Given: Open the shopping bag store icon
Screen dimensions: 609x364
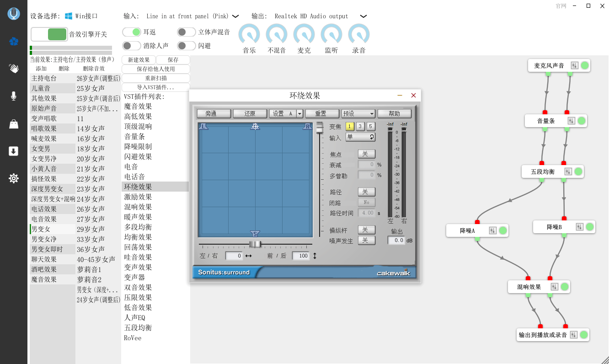Looking at the screenshot, I should click(x=14, y=124).
